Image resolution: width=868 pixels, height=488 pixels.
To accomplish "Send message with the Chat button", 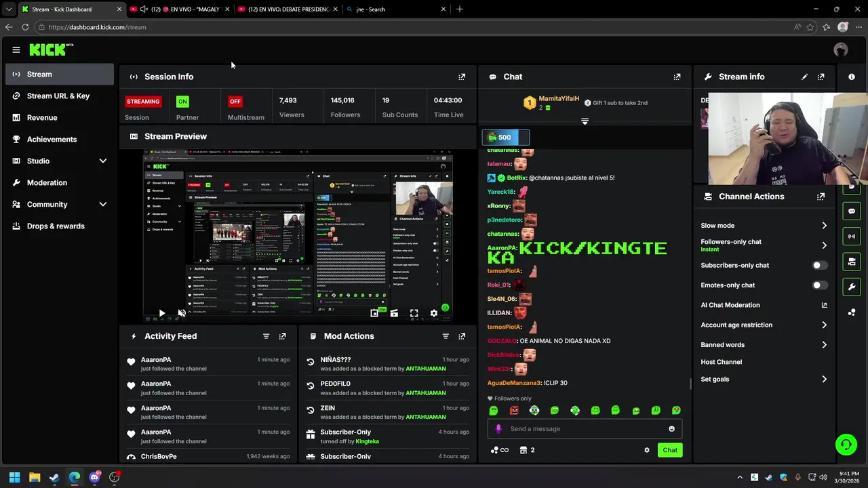I will click(670, 450).
